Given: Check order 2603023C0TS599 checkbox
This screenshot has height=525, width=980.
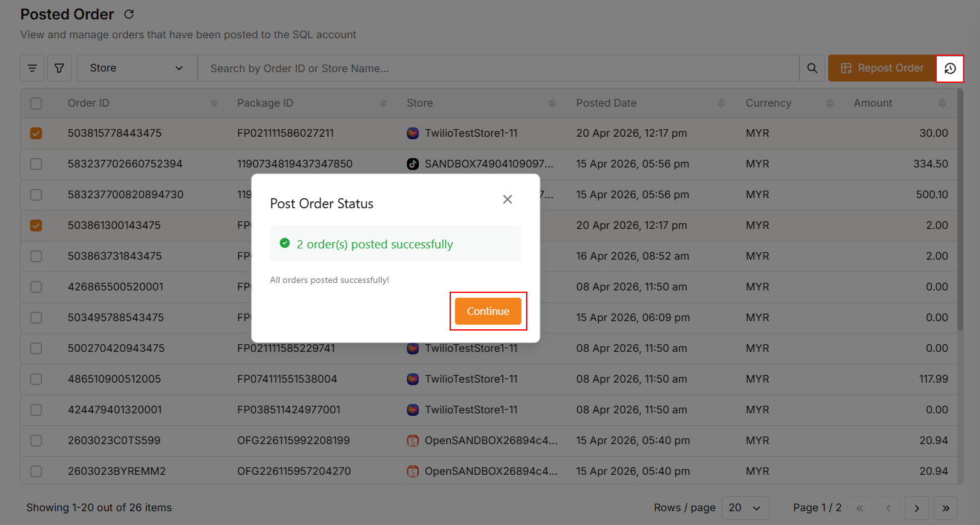Looking at the screenshot, I should [36, 440].
